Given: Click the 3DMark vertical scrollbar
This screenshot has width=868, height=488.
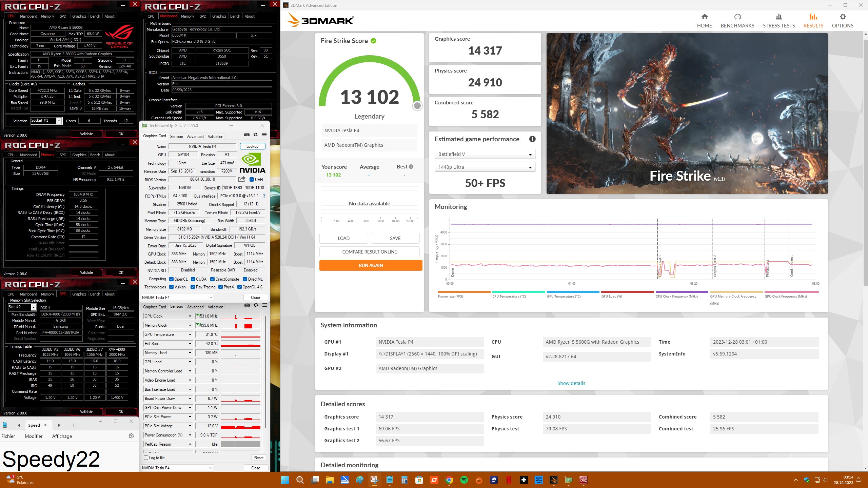Looking at the screenshot, I should coord(865,163).
